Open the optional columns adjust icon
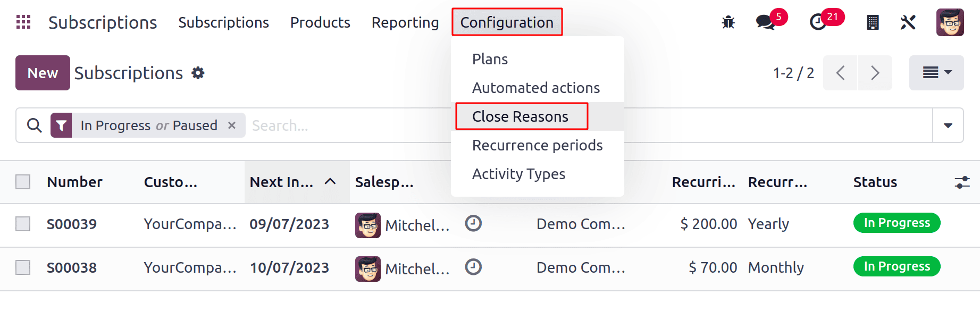 coord(962,182)
